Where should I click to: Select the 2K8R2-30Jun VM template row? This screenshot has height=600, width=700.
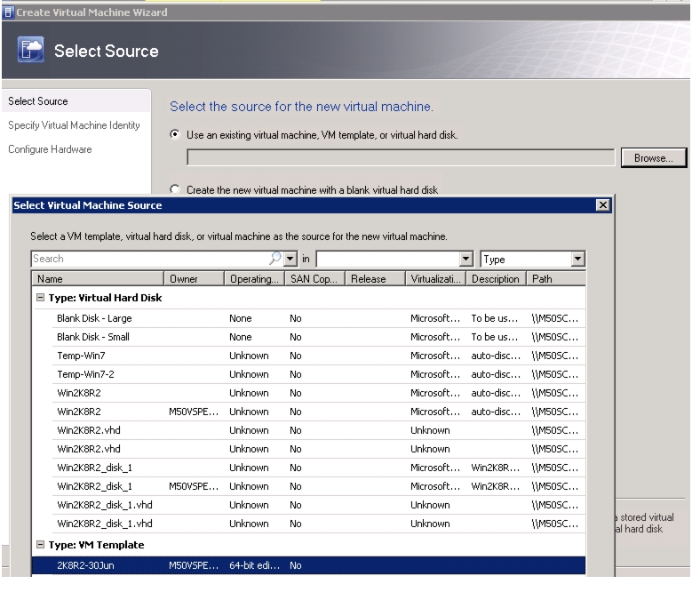[x=308, y=565]
